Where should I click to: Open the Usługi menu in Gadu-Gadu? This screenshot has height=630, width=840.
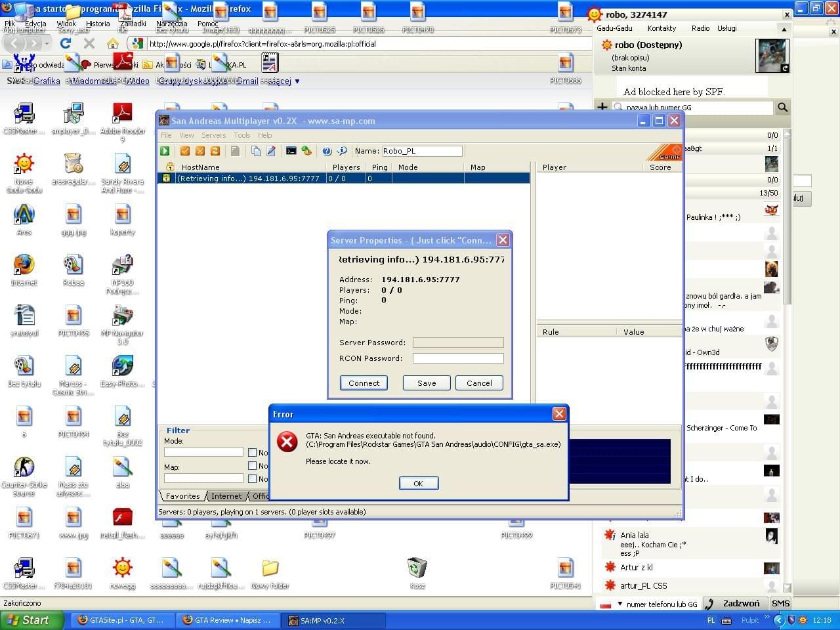pos(726,28)
